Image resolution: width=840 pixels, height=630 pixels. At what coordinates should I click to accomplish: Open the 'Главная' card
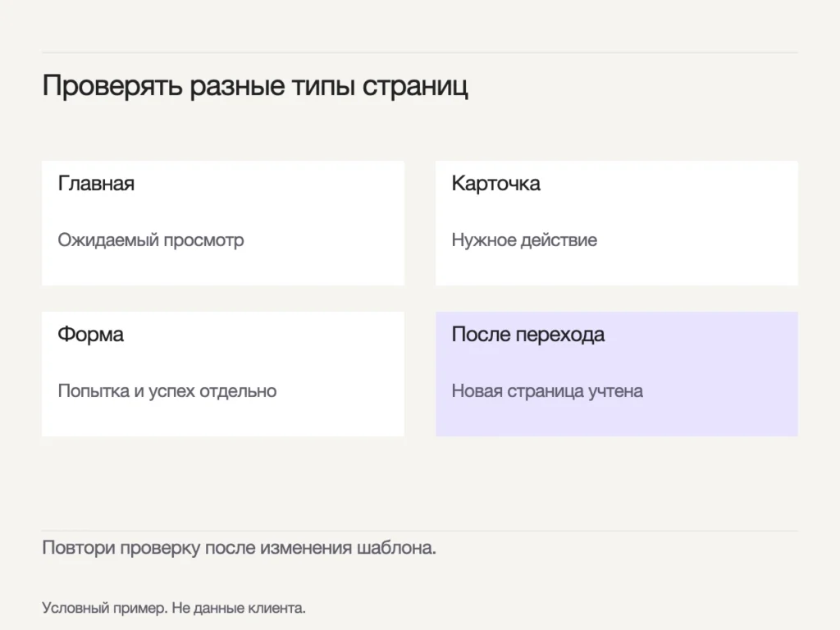(x=223, y=223)
